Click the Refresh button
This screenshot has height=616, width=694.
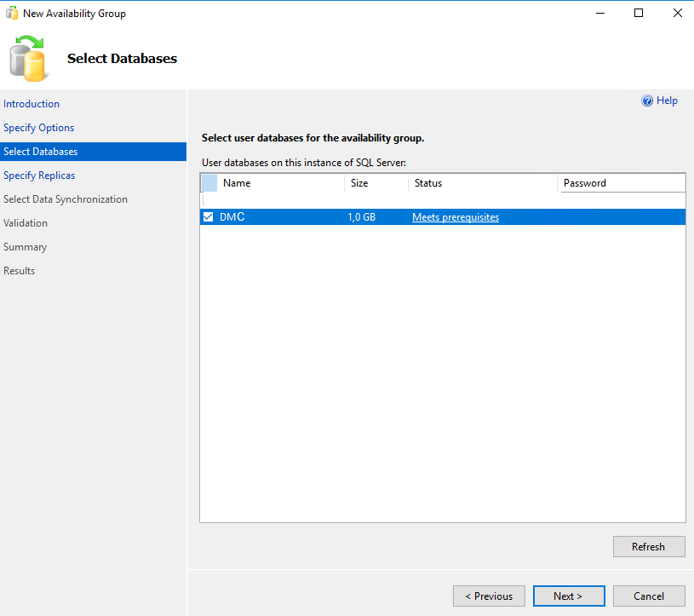649,546
